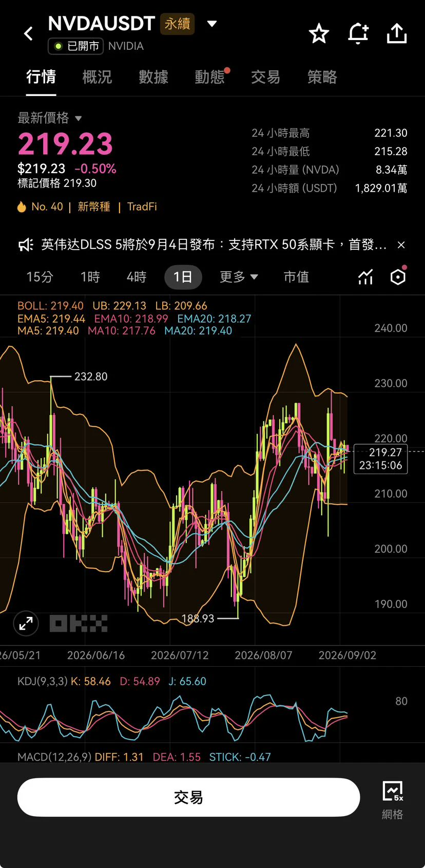Open TradFi tag link
Image resolution: width=425 pixels, height=868 pixels.
point(142,206)
